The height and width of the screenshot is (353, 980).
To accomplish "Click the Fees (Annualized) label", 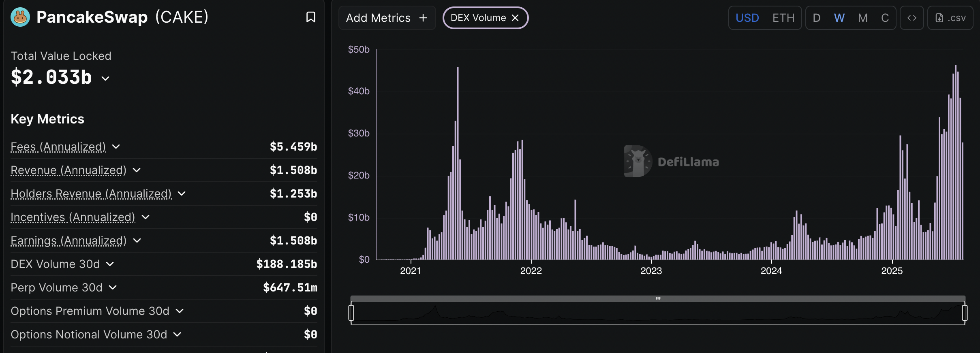I will pos(58,147).
